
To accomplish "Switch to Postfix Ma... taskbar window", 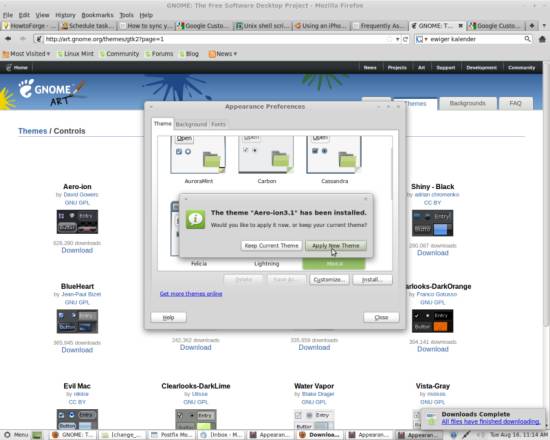I will click(171, 435).
